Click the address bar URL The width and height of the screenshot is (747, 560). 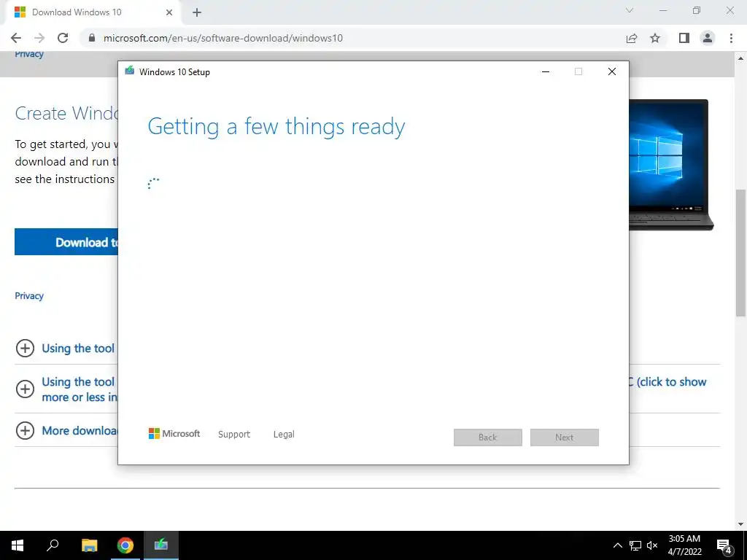point(223,38)
